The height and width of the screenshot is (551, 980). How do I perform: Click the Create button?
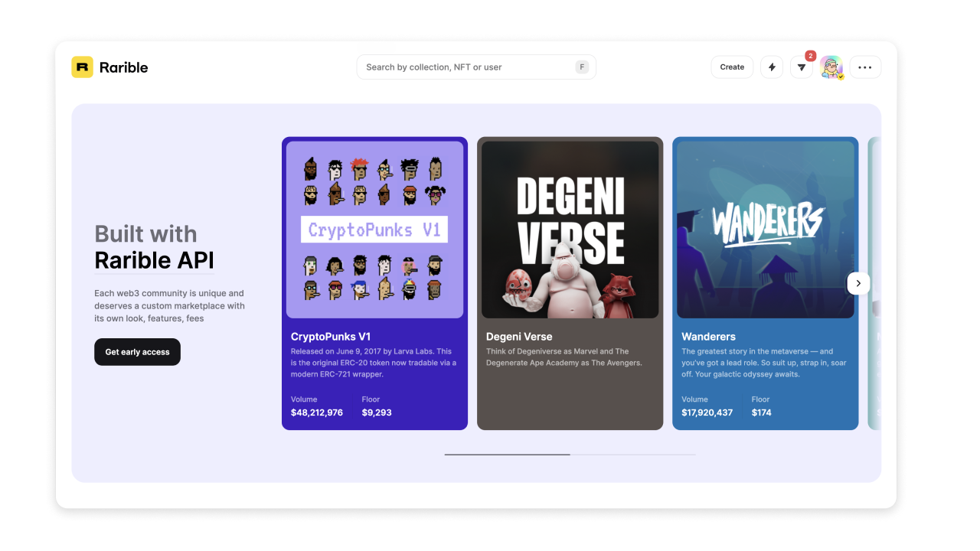[x=732, y=67]
